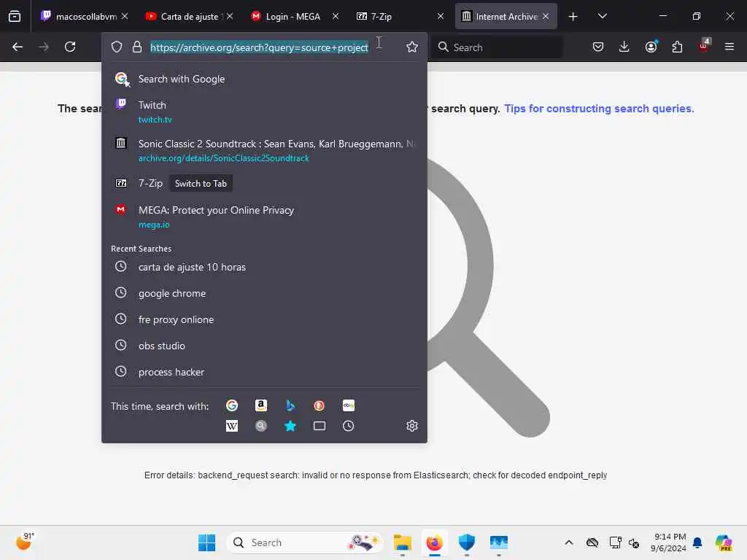The width and height of the screenshot is (747, 560).
Task: Open tracking protection shield icon
Action: (x=117, y=47)
